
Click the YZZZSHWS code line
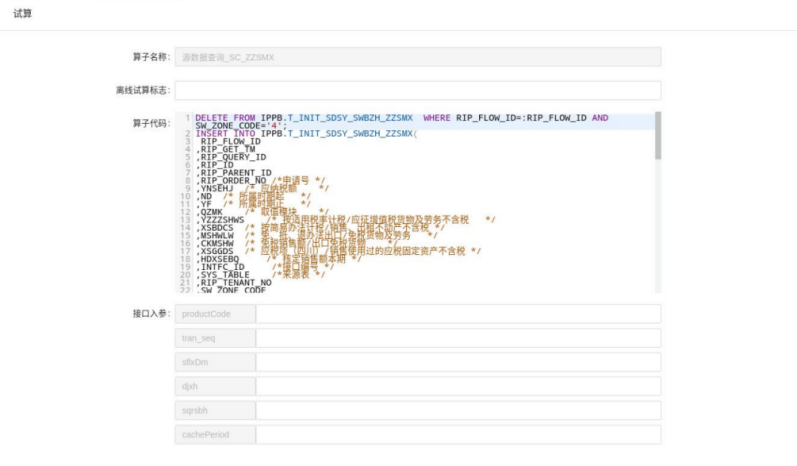[346, 220]
